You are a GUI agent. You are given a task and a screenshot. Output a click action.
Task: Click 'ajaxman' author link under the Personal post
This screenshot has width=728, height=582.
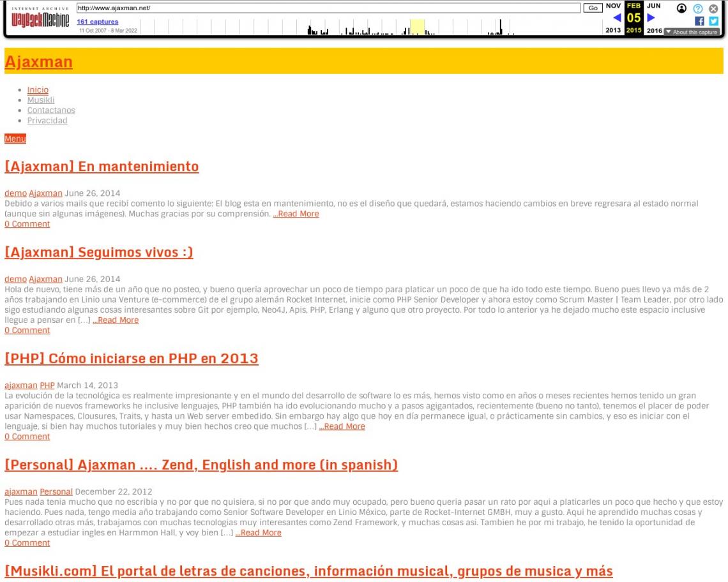click(x=21, y=491)
